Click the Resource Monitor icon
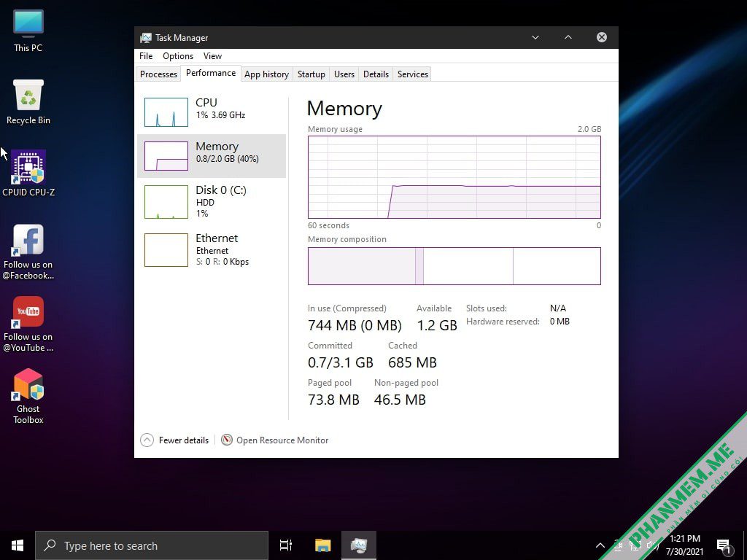This screenshot has width=747, height=560. pos(227,440)
